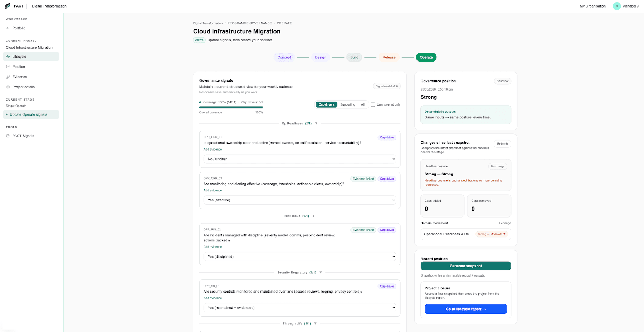Screen dimensions: 644x332
Task: Click the Evidence linked badge on OPR_ORR_03
Action: (x=363, y=179)
